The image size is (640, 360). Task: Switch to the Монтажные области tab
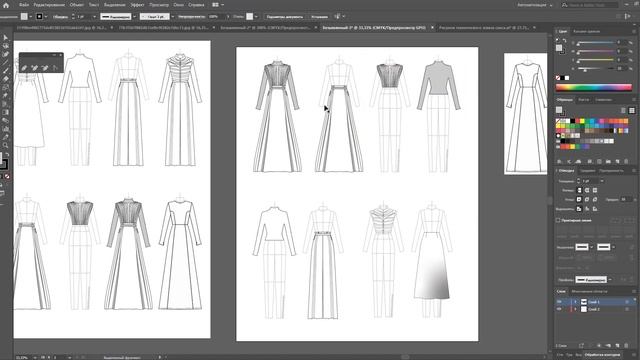coord(589,291)
